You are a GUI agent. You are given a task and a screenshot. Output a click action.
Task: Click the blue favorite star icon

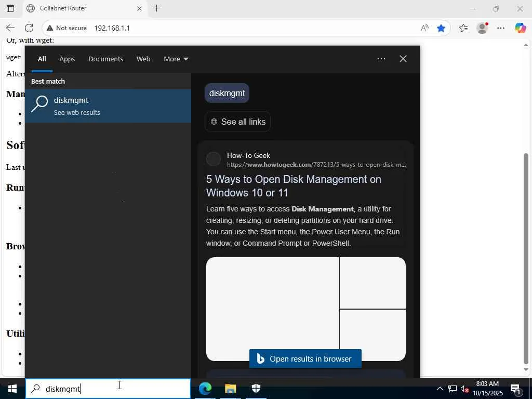(441, 28)
